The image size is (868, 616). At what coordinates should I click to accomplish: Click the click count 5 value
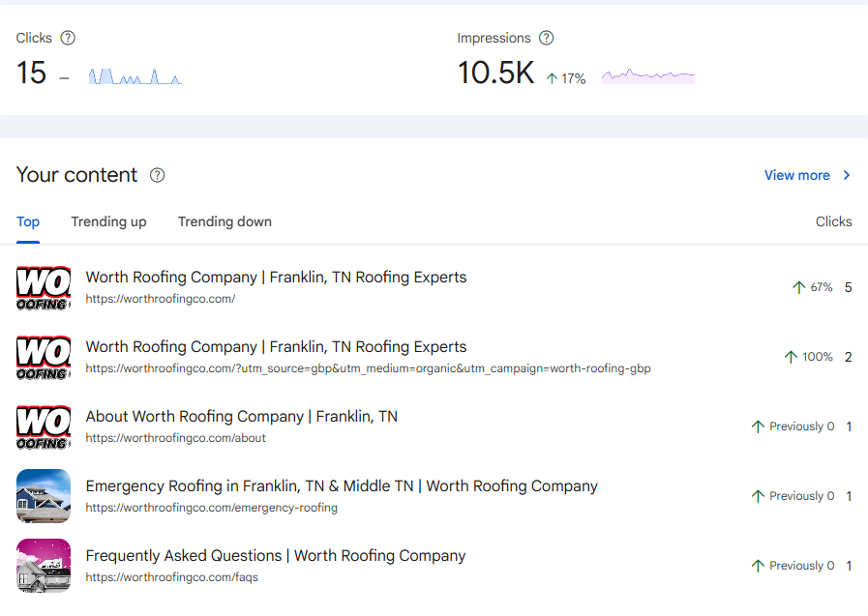[848, 287]
